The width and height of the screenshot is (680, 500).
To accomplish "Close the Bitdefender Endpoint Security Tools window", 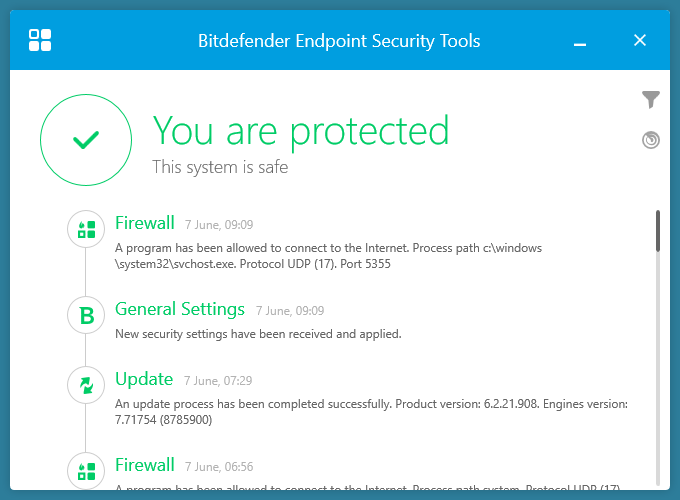I will [x=640, y=41].
